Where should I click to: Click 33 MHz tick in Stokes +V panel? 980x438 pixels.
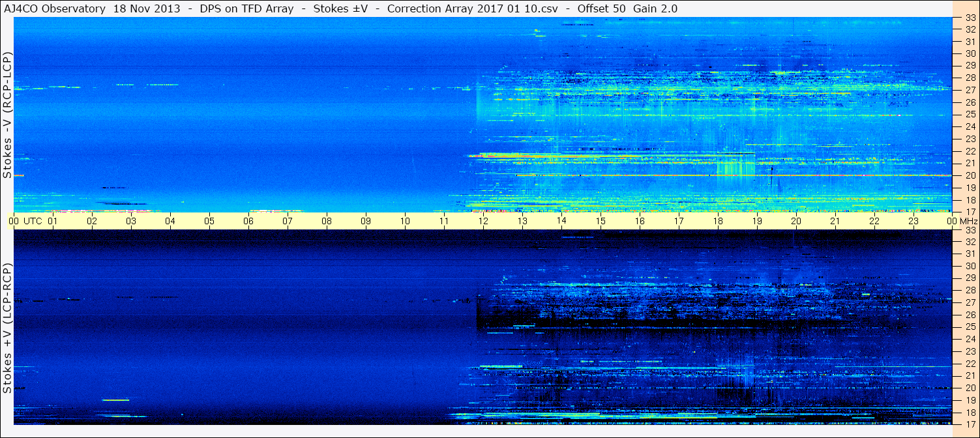coord(970,230)
